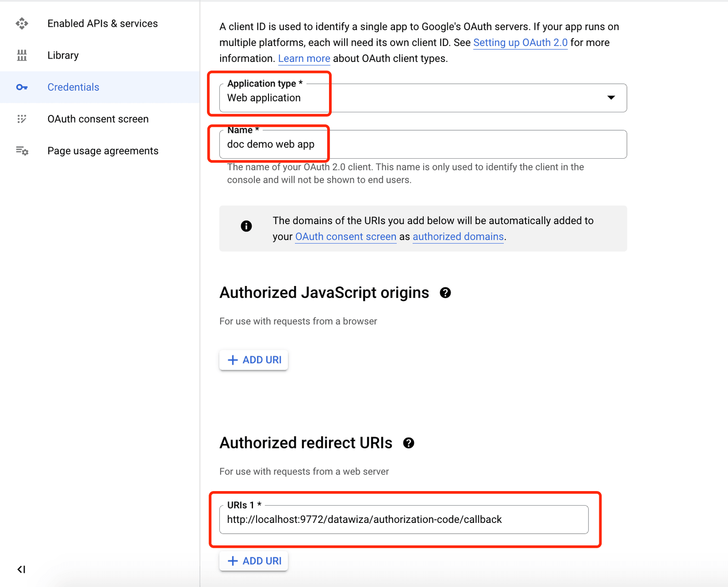Screen dimensions: 728x587
Task: Open help for Authorized JavaScript origins
Action: tap(445, 293)
